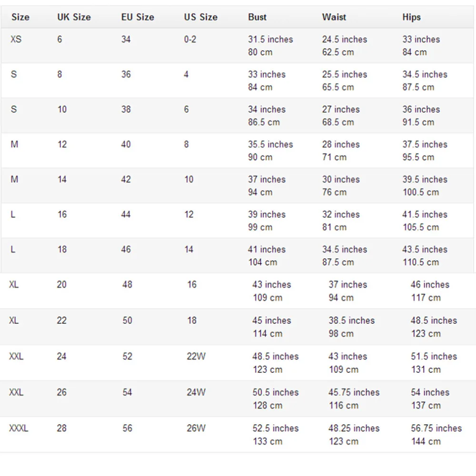Click the 62.5 cm waist value
476x476 pixels.
[x=338, y=52]
